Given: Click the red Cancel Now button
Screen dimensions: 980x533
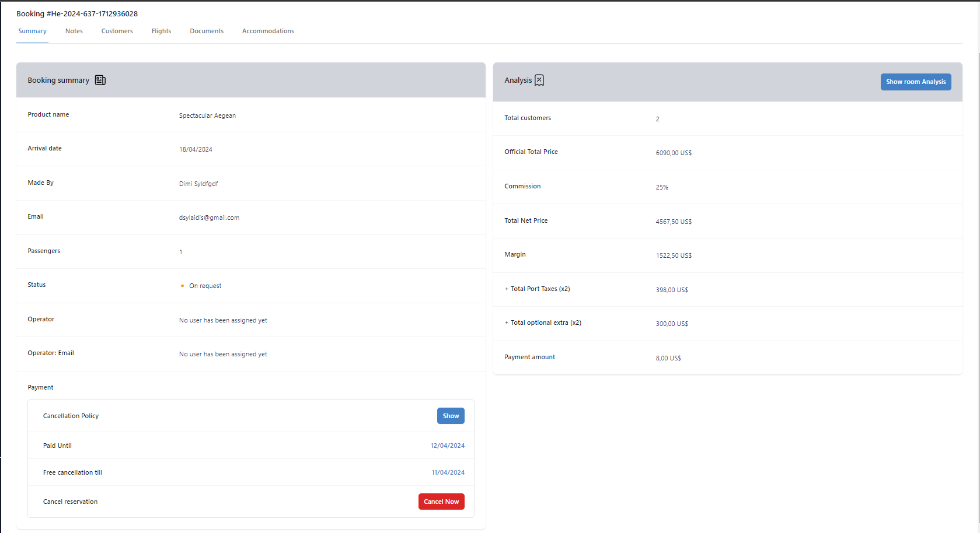Looking at the screenshot, I should pyautogui.click(x=441, y=502).
